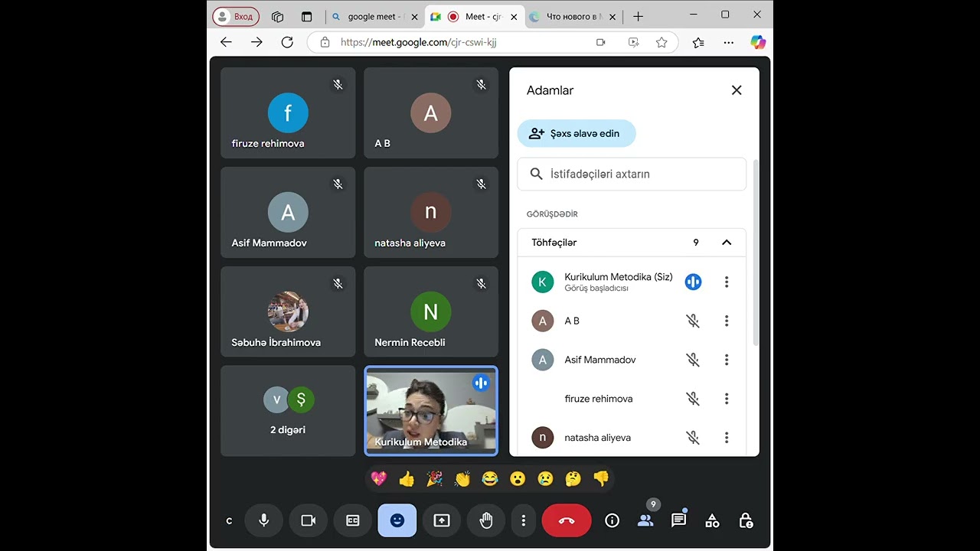Select the Kurikulum Metodika video tile
The height and width of the screenshot is (551, 980).
point(431,411)
